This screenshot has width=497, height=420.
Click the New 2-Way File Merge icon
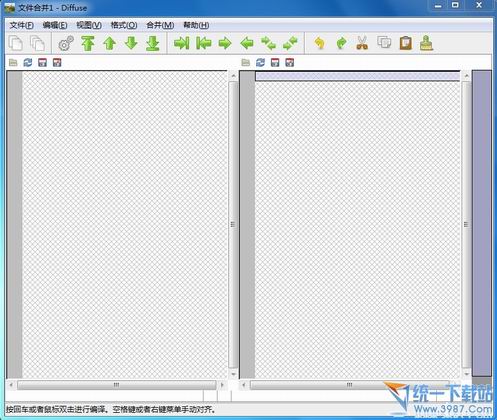(16, 43)
